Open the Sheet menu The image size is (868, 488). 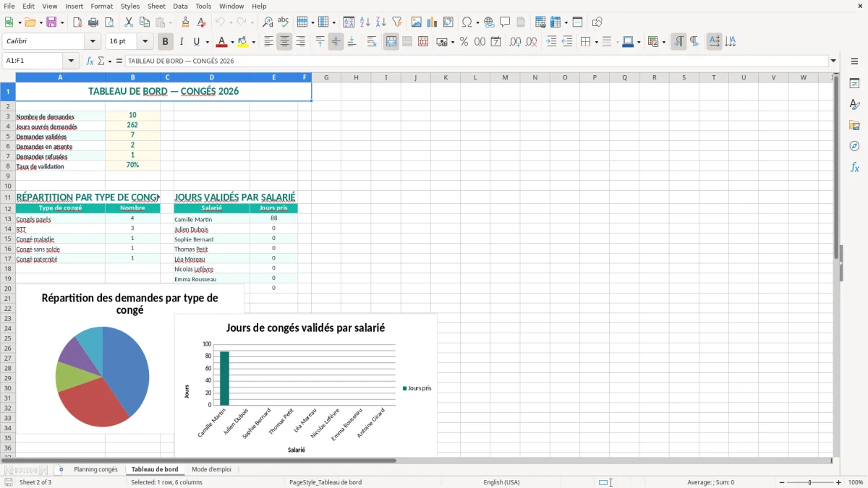[156, 6]
